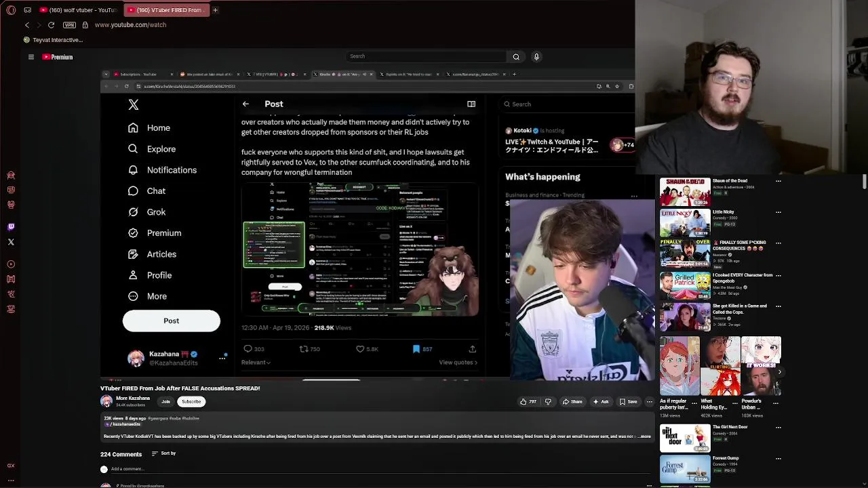Screen dimensions: 868x488
Task: Click the share icon under the tweet
Action: tap(472, 348)
